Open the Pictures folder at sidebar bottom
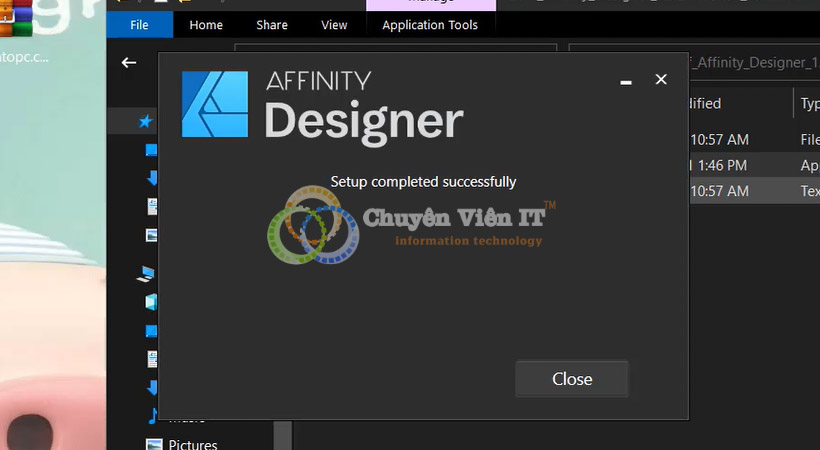This screenshot has width=820, height=450. [x=192, y=444]
